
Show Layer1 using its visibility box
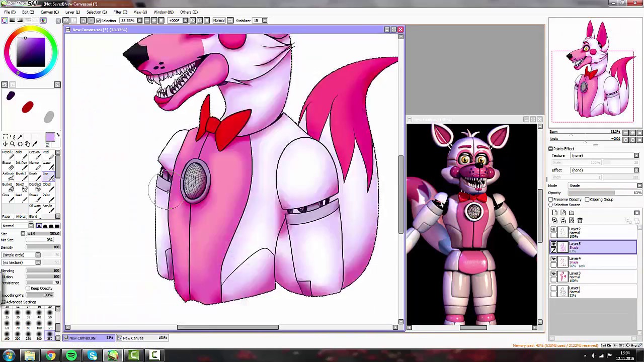[x=554, y=288]
